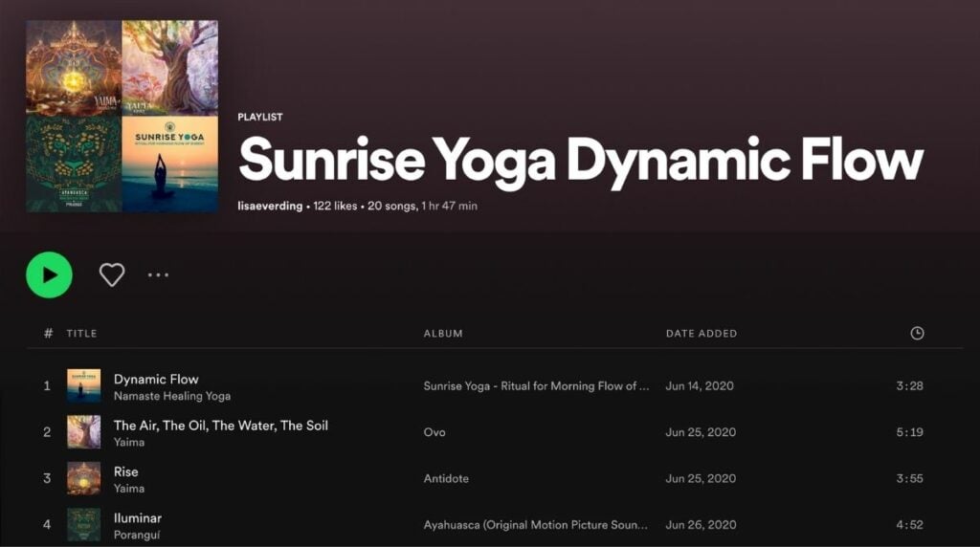Like the playlist with the heart icon
The height and width of the screenshot is (547, 980).
[112, 274]
